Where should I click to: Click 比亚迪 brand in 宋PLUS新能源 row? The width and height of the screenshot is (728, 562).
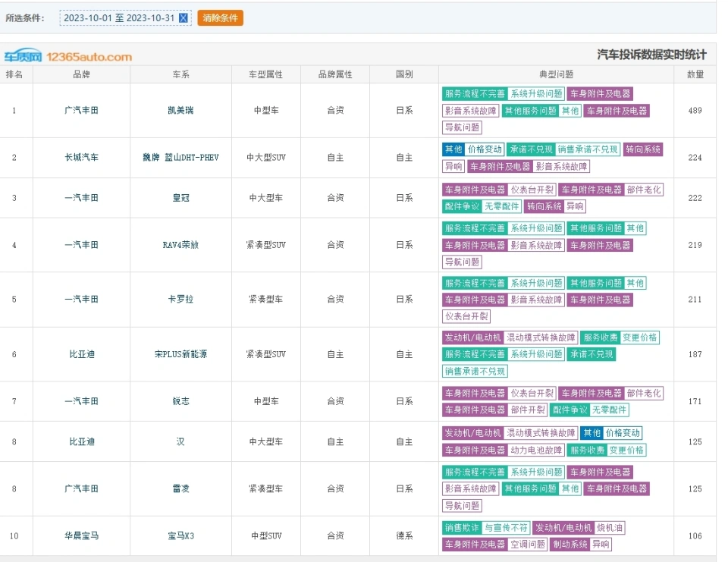(82, 354)
